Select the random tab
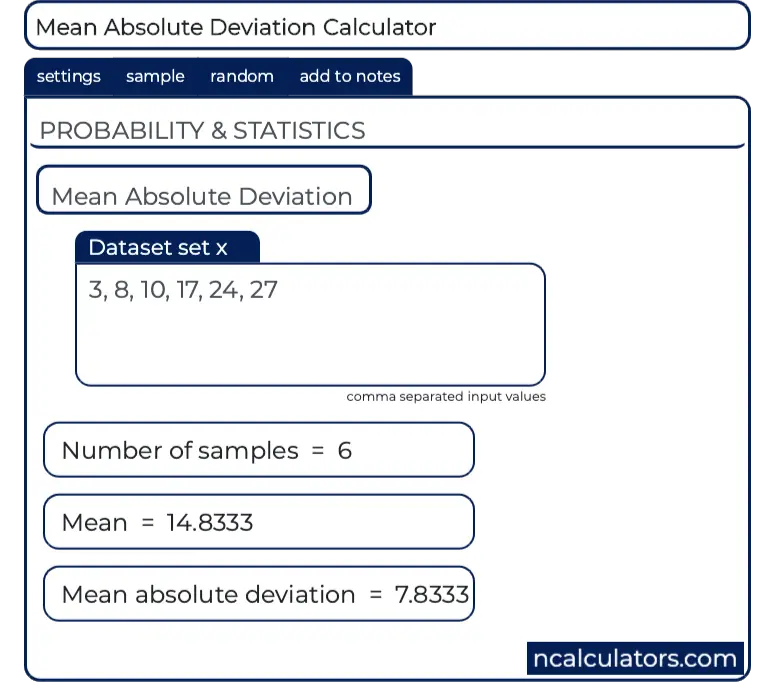Image resolution: width=770 pixels, height=682 pixels. [241, 77]
